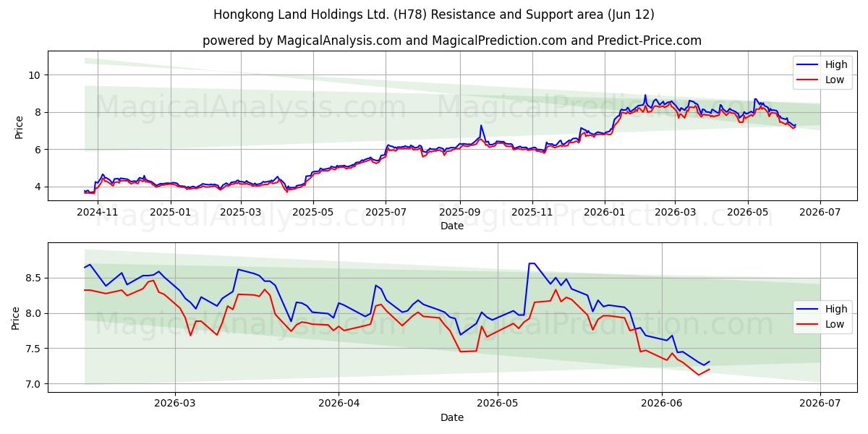Image resolution: width=868 pixels, height=434 pixels.
Task: Click the '2026-06' label on the lower chart axis
Action: 662,404
